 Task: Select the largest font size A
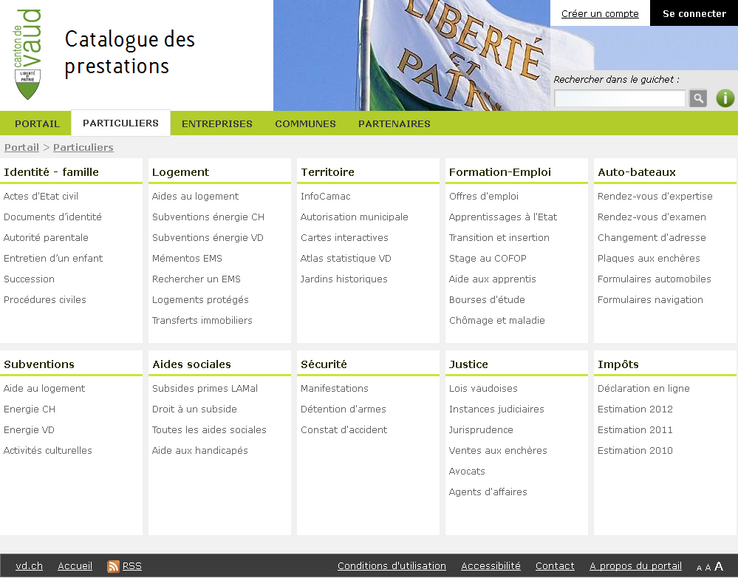pyautogui.click(x=718, y=567)
